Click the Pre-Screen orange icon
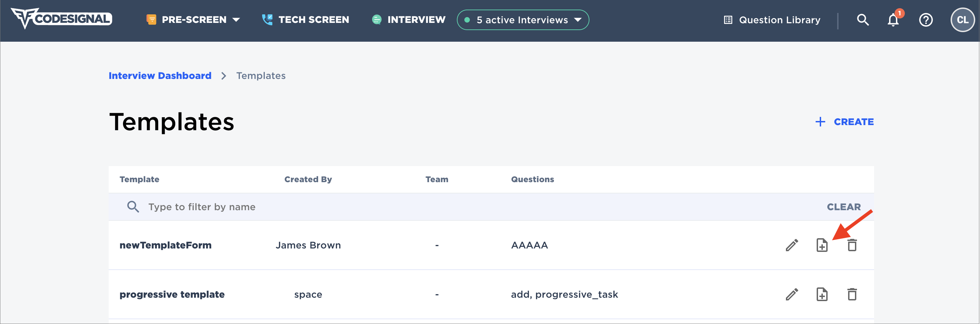 (151, 19)
